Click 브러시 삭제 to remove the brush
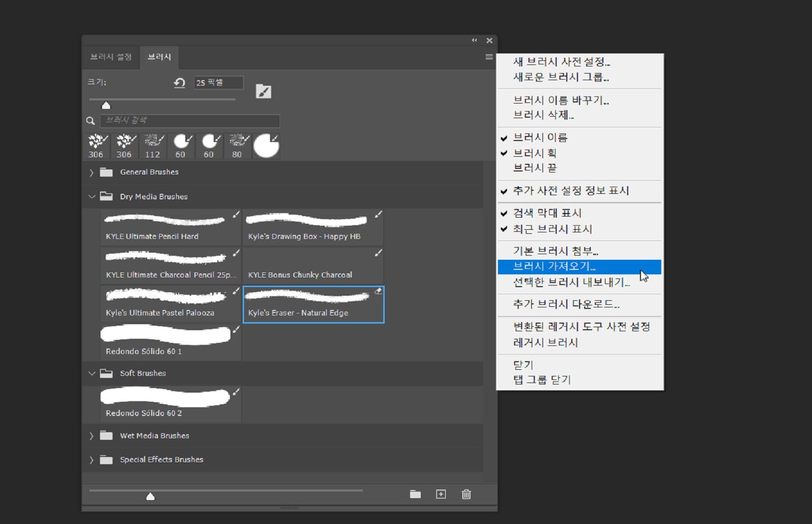The image size is (812, 524). (x=543, y=115)
